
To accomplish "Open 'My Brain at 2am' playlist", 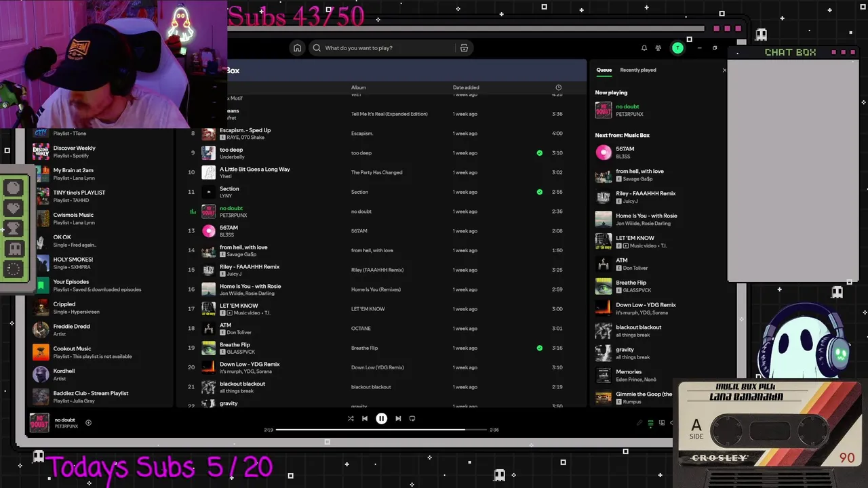I will [x=102, y=174].
